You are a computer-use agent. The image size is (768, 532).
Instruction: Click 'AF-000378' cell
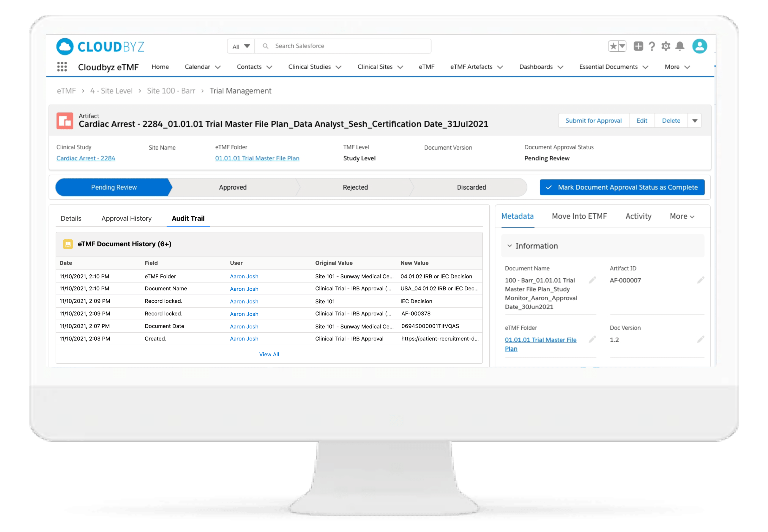pyautogui.click(x=416, y=314)
